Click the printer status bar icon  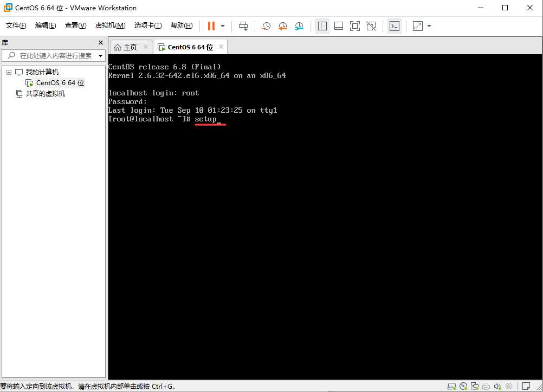coord(486,386)
